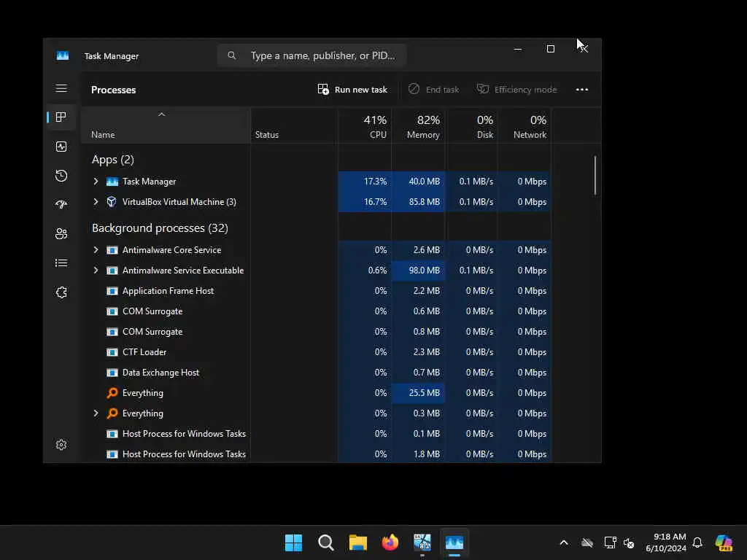Open the Users page in sidebar
The image size is (747, 560).
61,234
